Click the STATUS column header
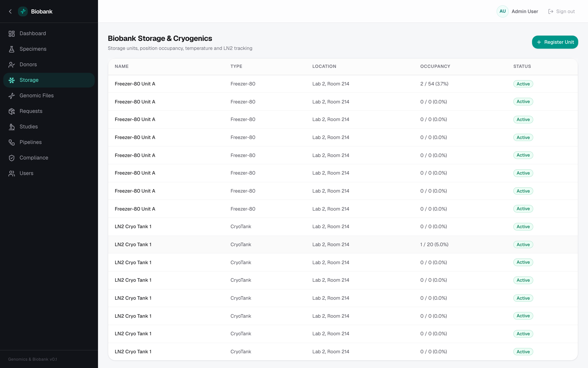The height and width of the screenshot is (368, 588). click(x=522, y=66)
